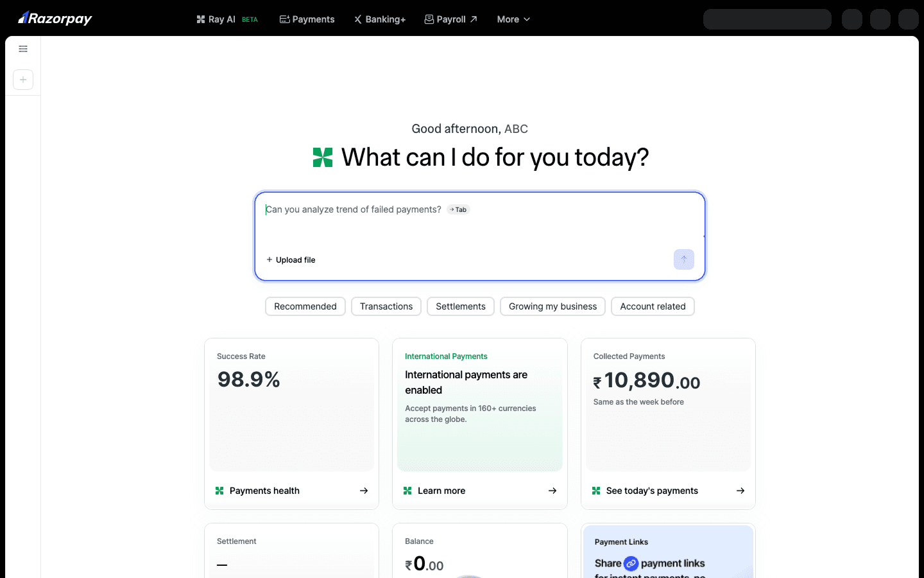The image size is (924, 578).
Task: Choose Account related chip
Action: point(653,306)
